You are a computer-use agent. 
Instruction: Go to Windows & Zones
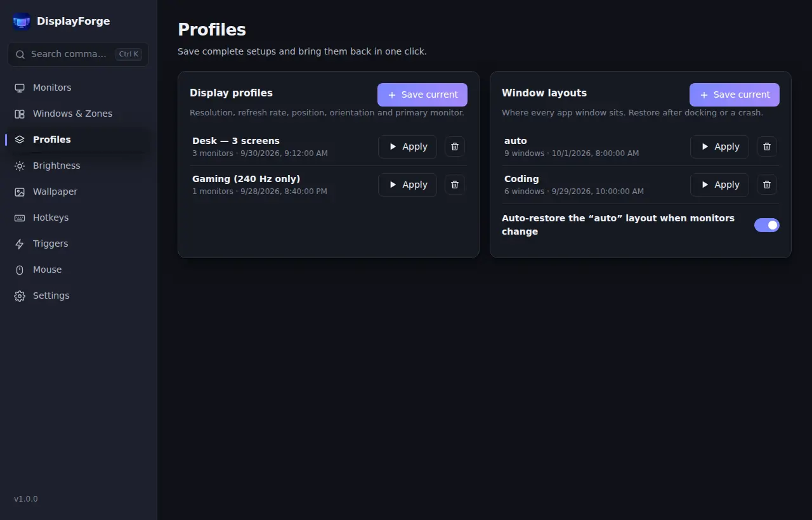coord(78,114)
